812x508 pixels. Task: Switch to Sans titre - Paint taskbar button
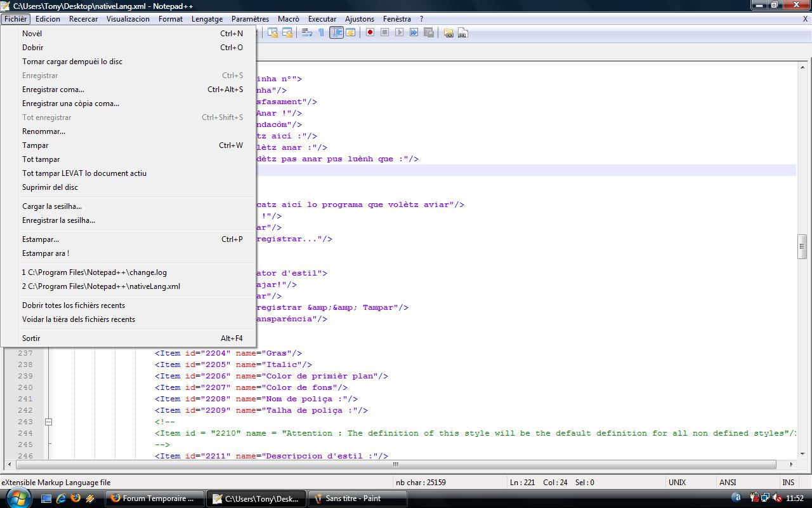coord(357,498)
